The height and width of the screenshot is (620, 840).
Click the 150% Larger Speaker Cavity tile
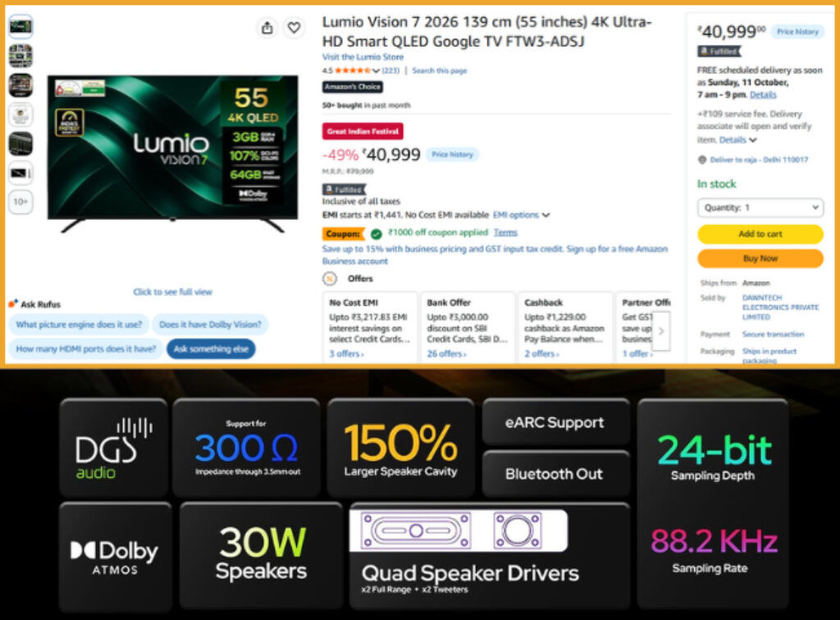(x=400, y=449)
